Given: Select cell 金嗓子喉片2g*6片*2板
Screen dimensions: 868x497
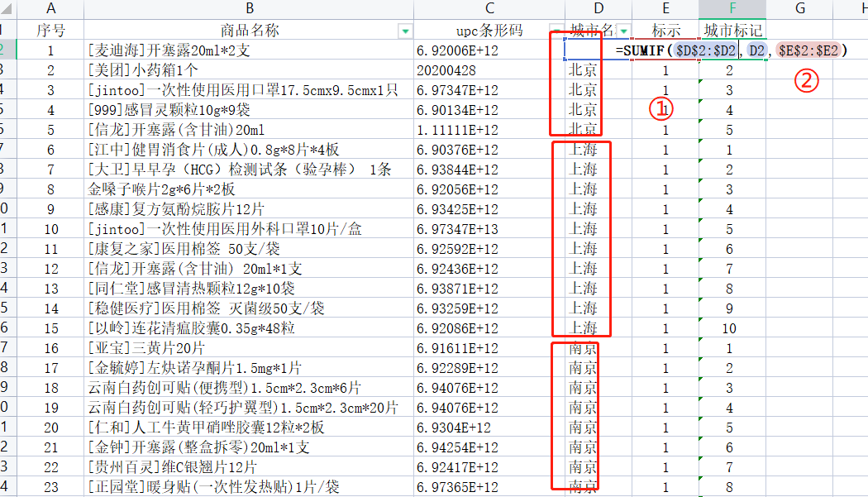Looking at the screenshot, I should [x=249, y=189].
